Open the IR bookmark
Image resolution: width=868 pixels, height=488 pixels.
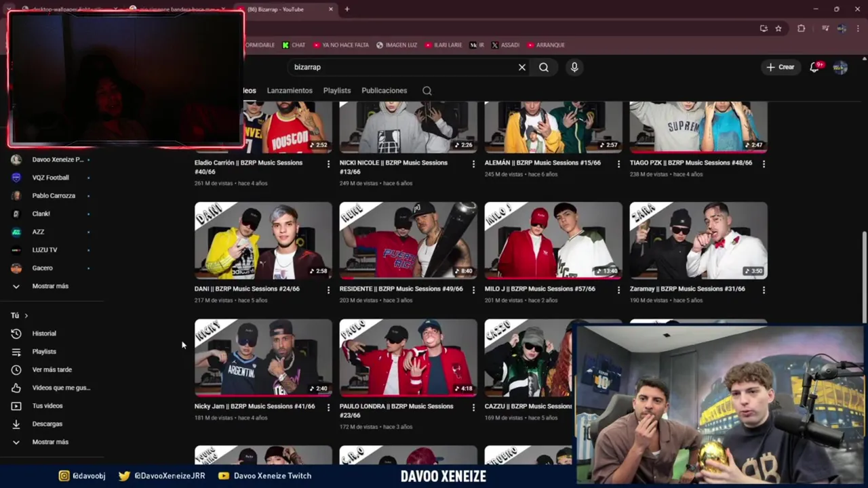tap(477, 45)
